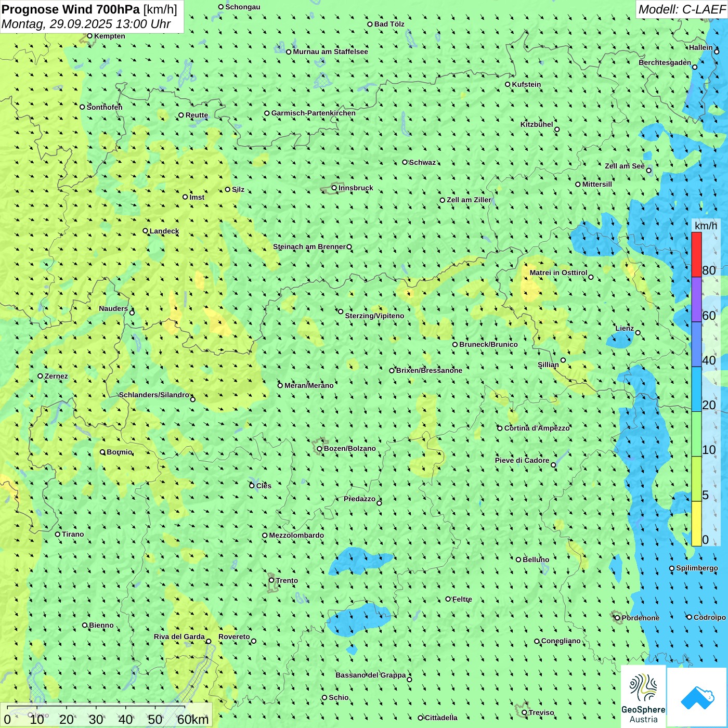Click the Sonthofen label
The image size is (728, 728).
coord(105,107)
